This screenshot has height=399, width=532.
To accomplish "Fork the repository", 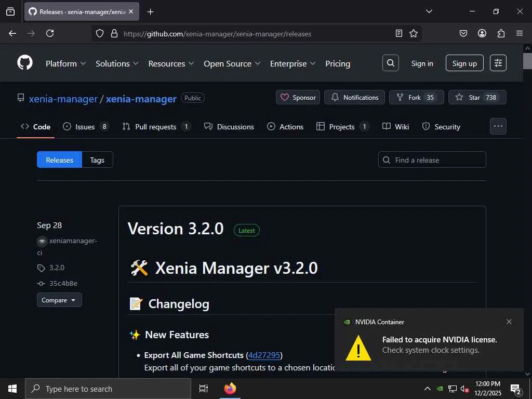I will click(416, 97).
